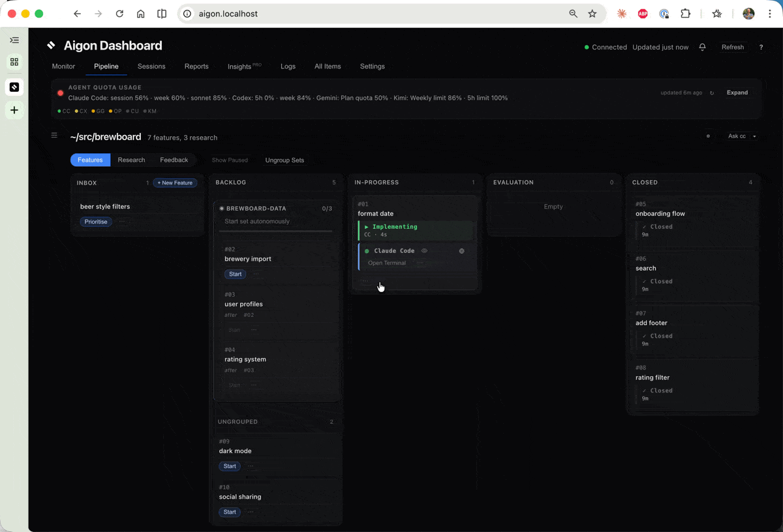Viewport: 783px width, 532px height.
Task: Click browser forward arrow
Action: point(99,14)
